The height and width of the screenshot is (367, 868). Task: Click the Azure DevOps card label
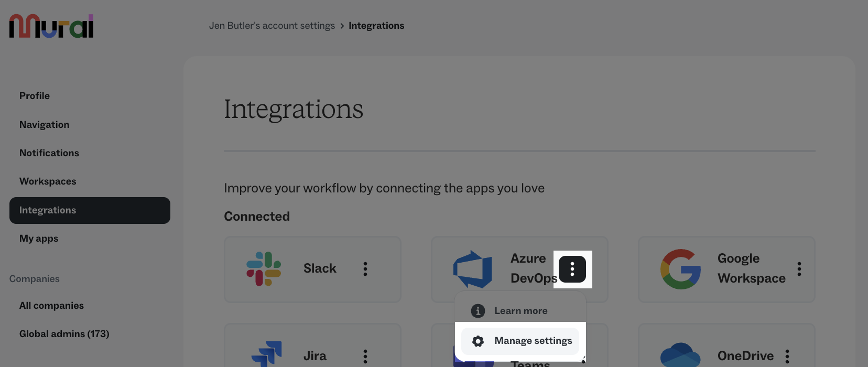click(534, 268)
